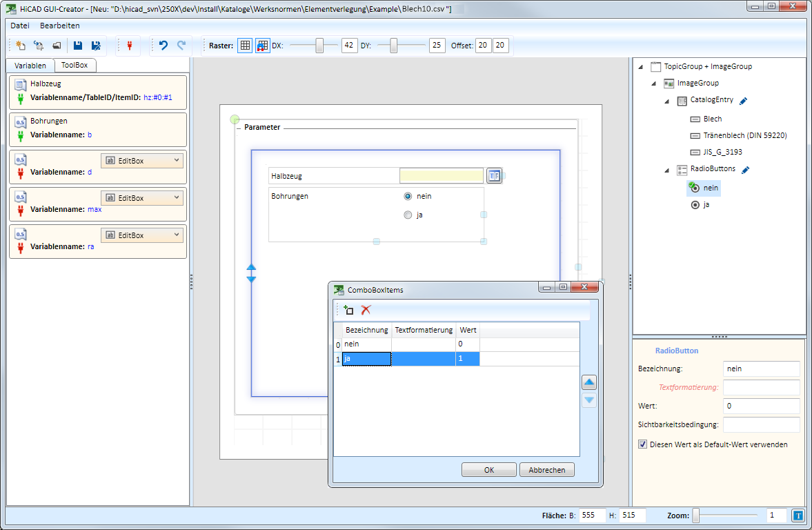The width and height of the screenshot is (812, 530).
Task: Uncheck 'Diesen Wert als Default-Wert verwenden'
Action: [x=643, y=444]
